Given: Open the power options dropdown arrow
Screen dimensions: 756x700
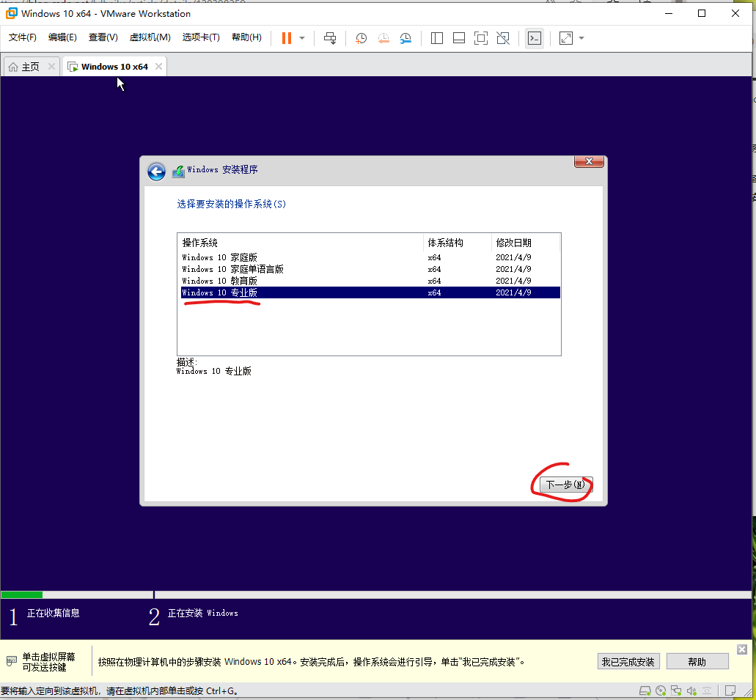Looking at the screenshot, I should point(302,38).
